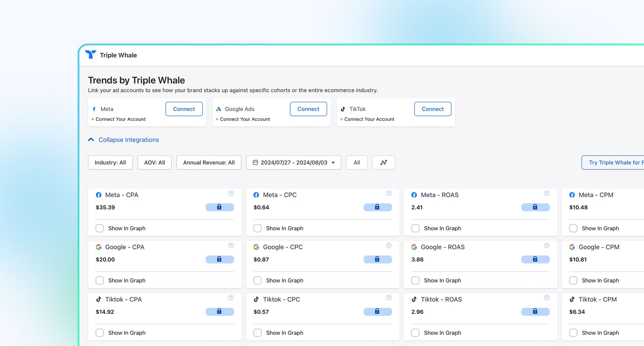Open the help tooltip on Meta - ROAS card
The width and height of the screenshot is (644, 346).
click(x=546, y=193)
